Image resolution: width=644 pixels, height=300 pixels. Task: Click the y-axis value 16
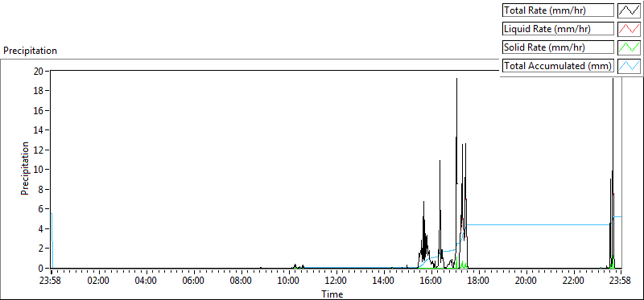coord(38,110)
